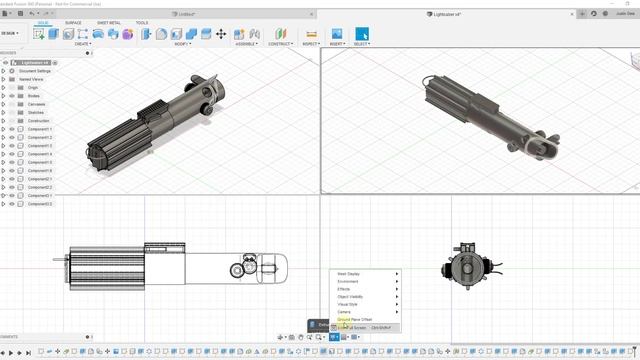
Task: Hide Component2:1 with its eye icon
Action: (x=12, y=179)
